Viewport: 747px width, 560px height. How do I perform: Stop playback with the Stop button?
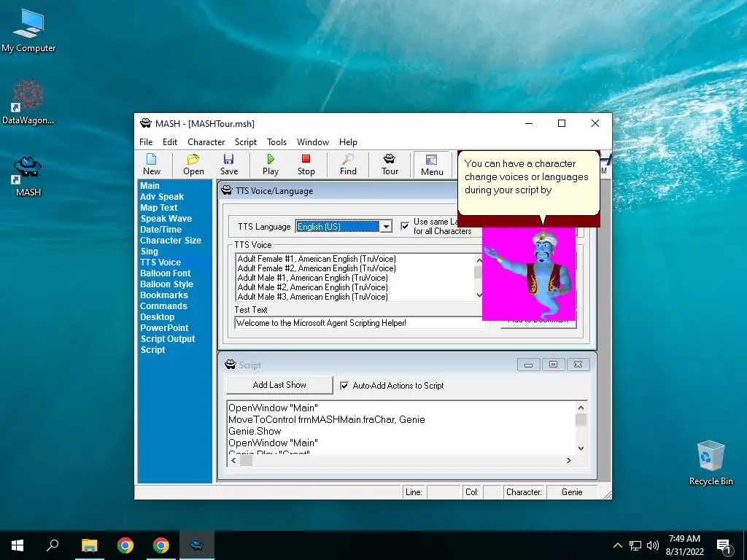click(x=306, y=164)
